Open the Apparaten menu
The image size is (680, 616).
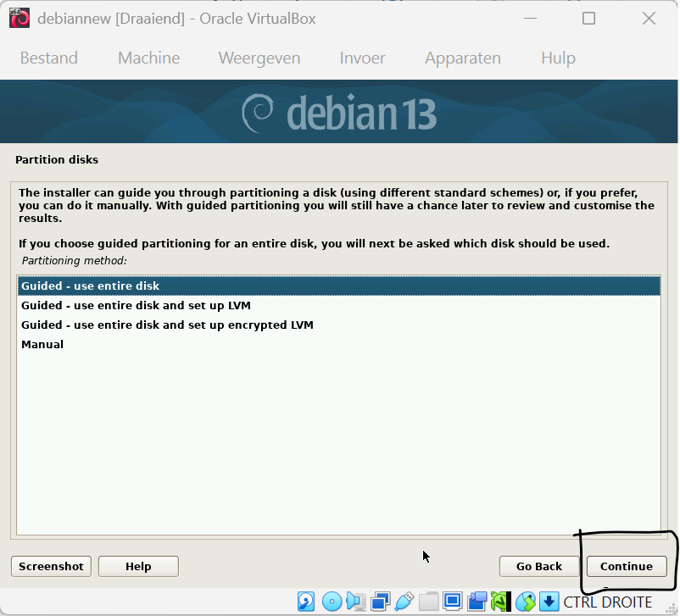click(463, 58)
